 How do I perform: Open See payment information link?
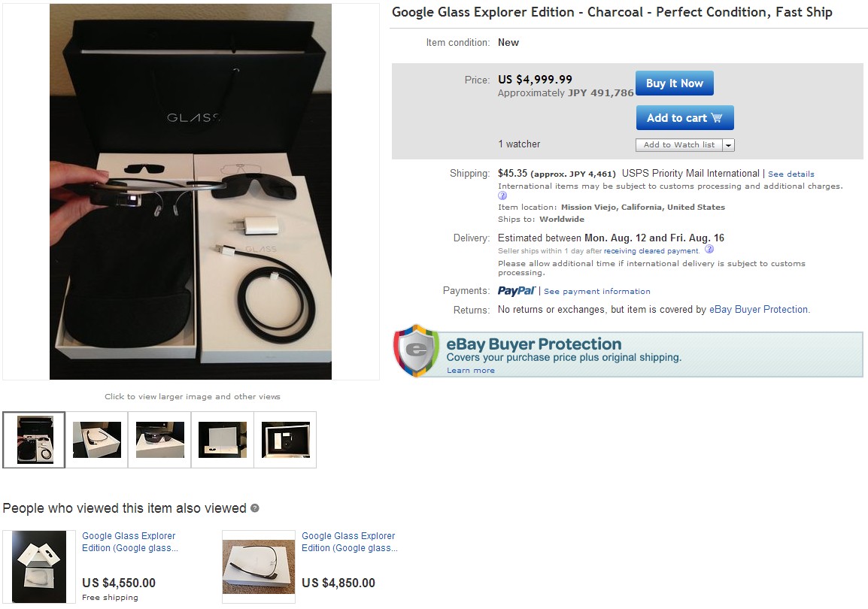pyautogui.click(x=596, y=292)
